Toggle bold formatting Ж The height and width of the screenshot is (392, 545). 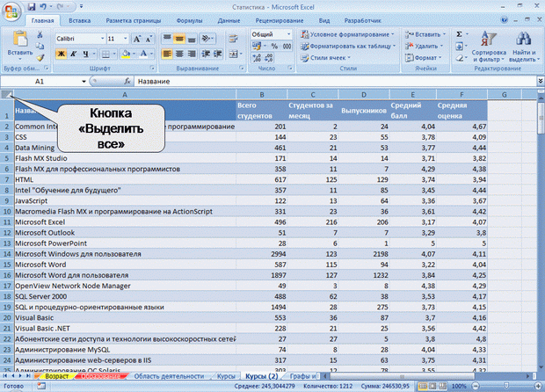pos(61,54)
